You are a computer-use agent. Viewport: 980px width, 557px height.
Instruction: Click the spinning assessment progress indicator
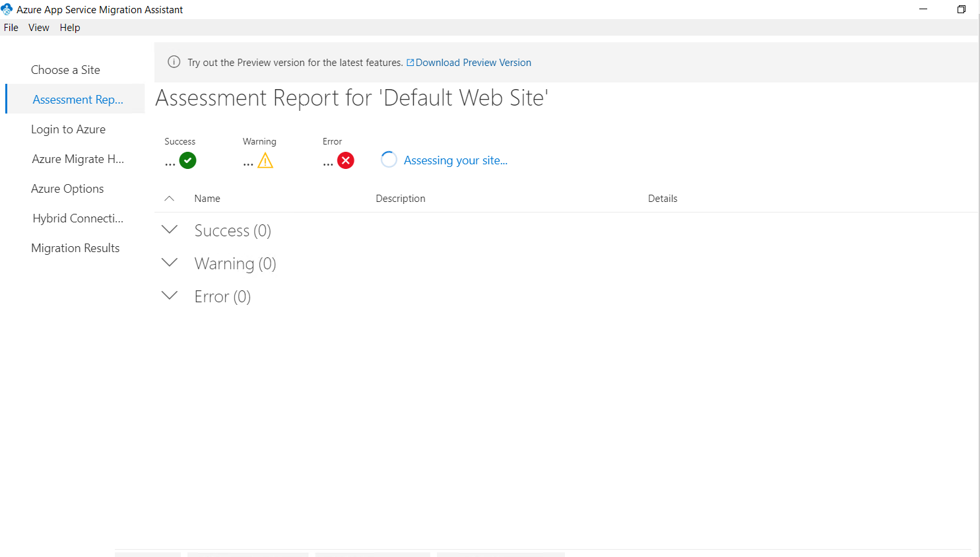click(389, 159)
